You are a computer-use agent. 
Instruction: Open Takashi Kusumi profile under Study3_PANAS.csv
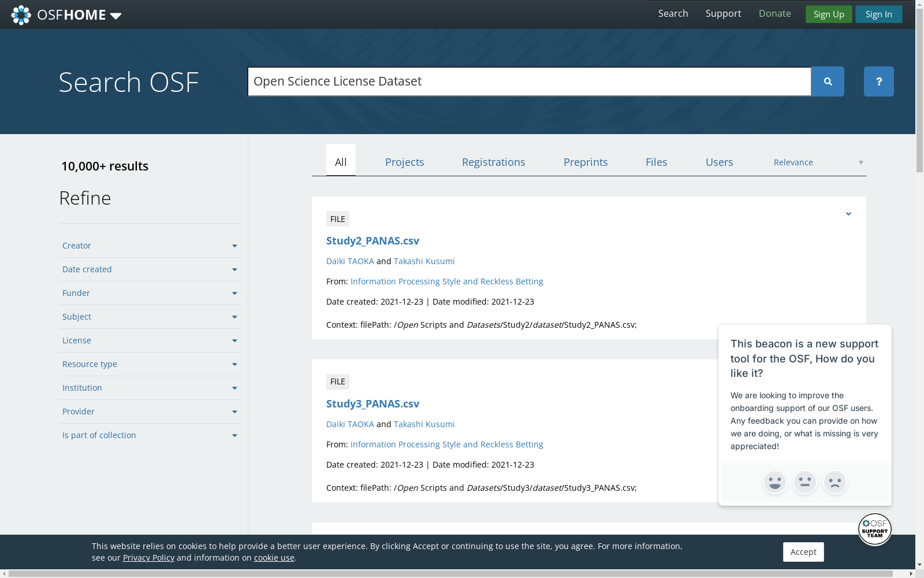coord(424,424)
